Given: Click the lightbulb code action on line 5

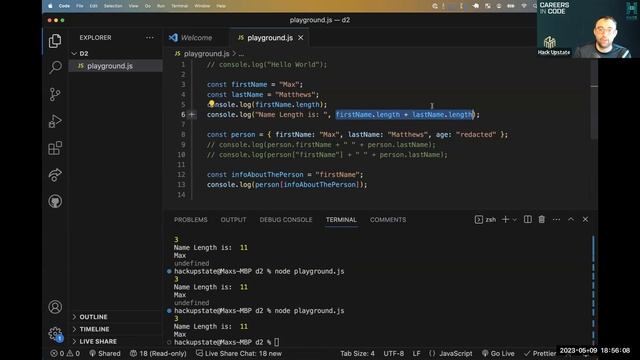Looking at the screenshot, I should click(211, 104).
